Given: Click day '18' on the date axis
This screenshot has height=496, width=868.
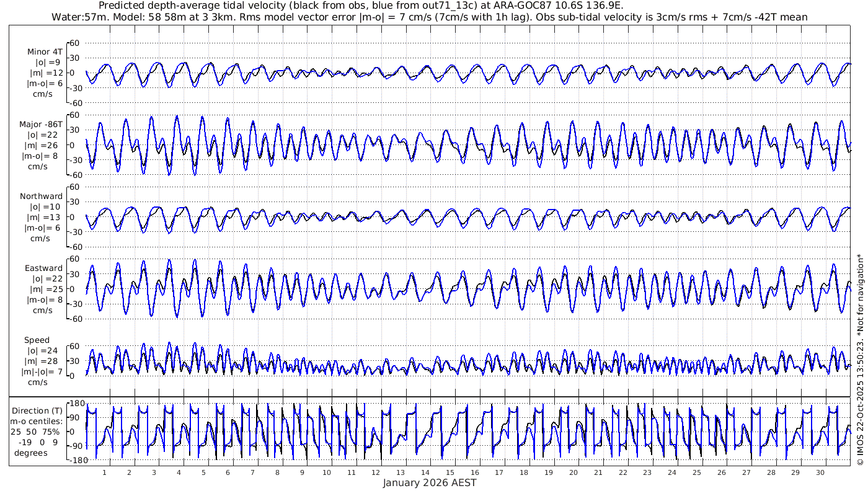Looking at the screenshot, I should [525, 472].
